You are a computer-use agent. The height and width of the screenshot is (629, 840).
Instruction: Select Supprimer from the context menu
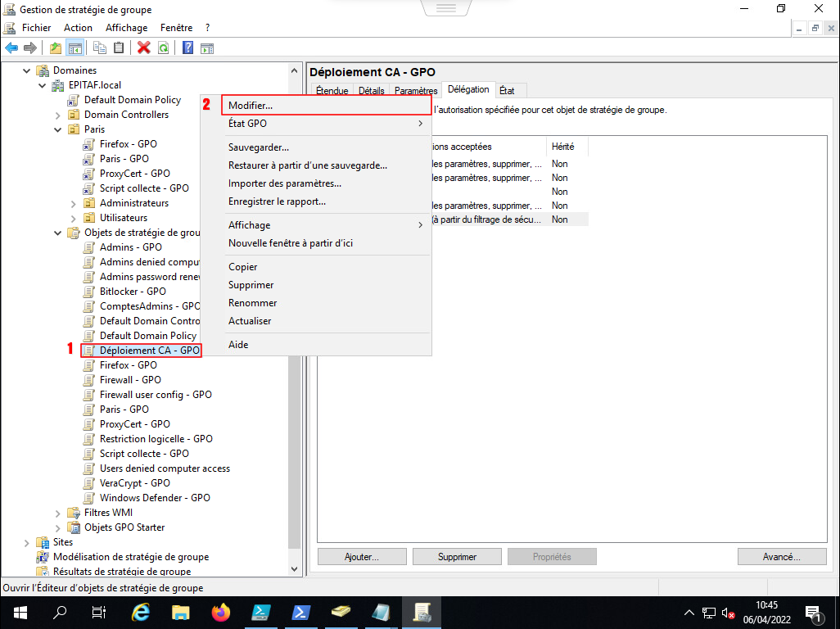click(x=251, y=285)
